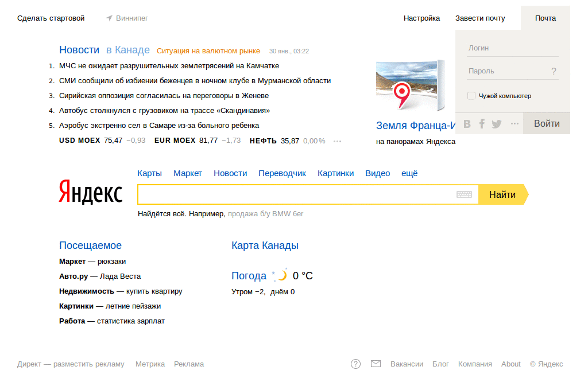Image resolution: width=588 pixels, height=382 pixels.
Task: Click Сделать стартовой link
Action: [51, 18]
